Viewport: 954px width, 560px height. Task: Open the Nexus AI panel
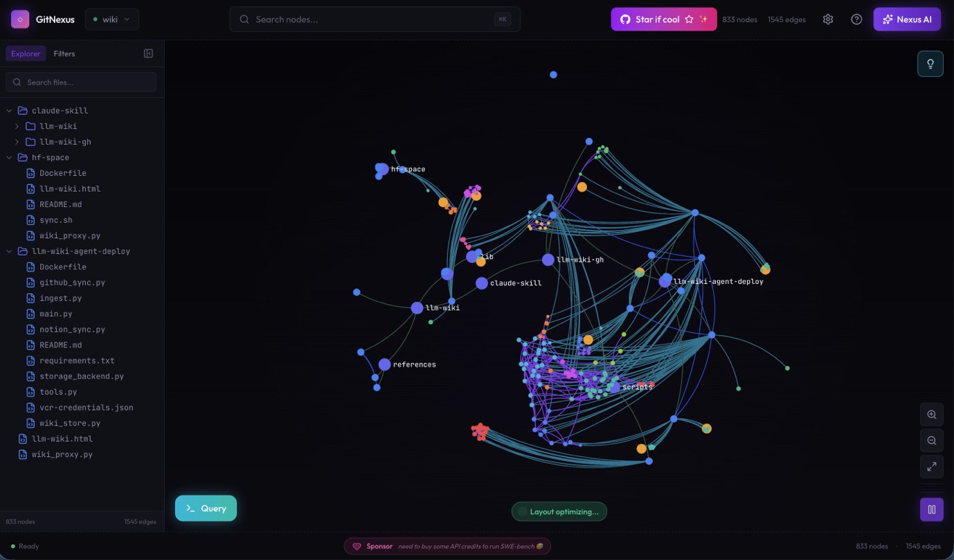(907, 19)
